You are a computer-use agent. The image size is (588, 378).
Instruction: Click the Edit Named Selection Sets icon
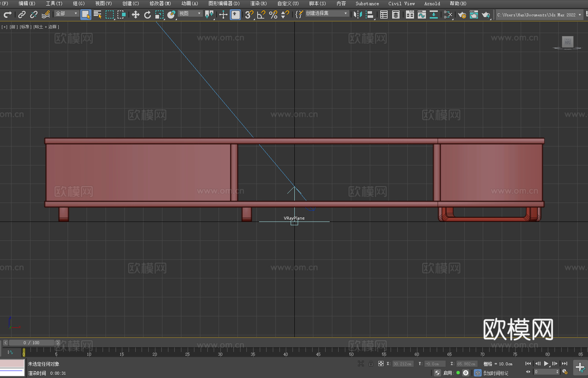click(299, 14)
